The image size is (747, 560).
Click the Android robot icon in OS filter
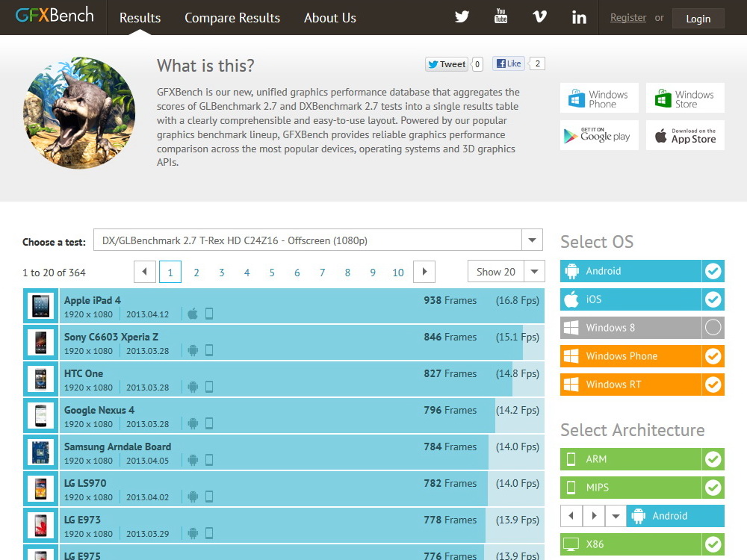[x=571, y=271]
